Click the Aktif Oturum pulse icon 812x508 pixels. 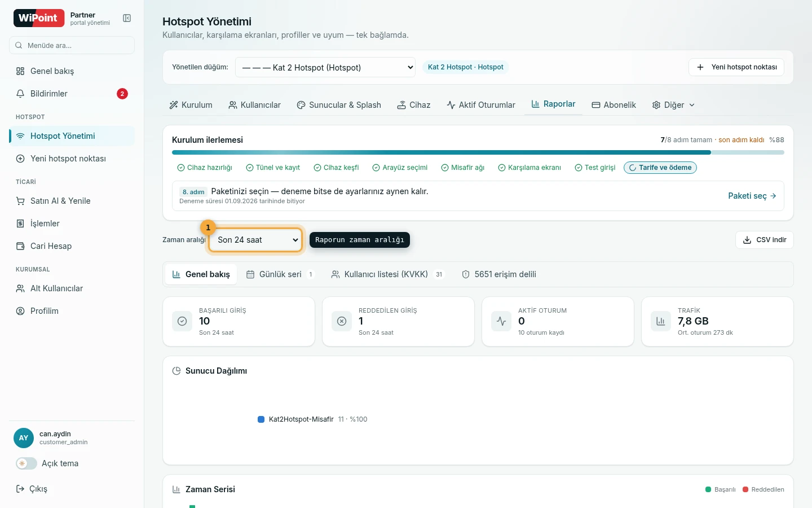pyautogui.click(x=501, y=321)
